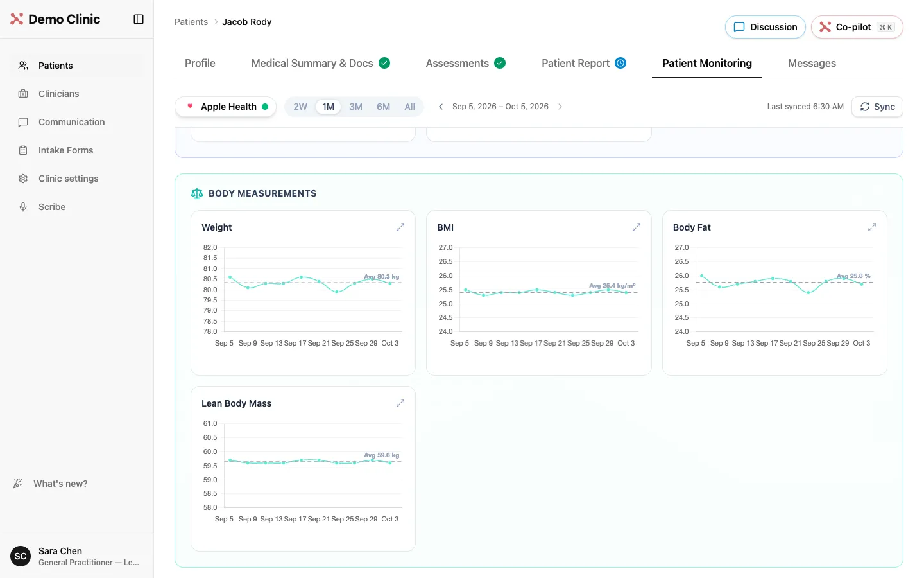Open the Profile tab
Viewport: 924px width, 578px height.
click(200, 63)
